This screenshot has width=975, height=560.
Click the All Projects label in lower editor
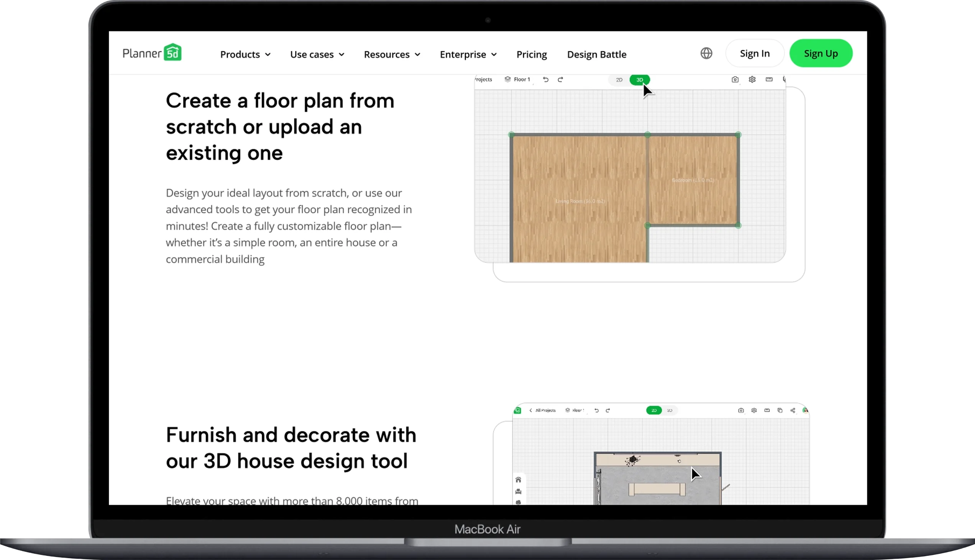click(x=546, y=410)
